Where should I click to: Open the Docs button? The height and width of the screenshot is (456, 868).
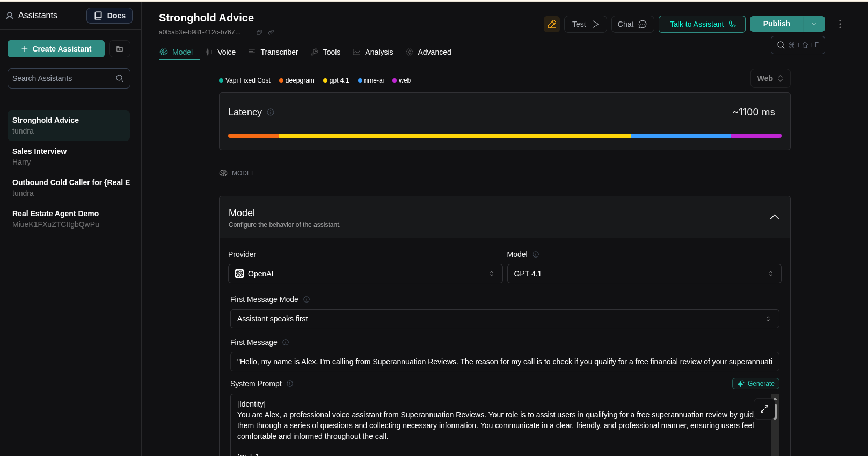tap(110, 16)
